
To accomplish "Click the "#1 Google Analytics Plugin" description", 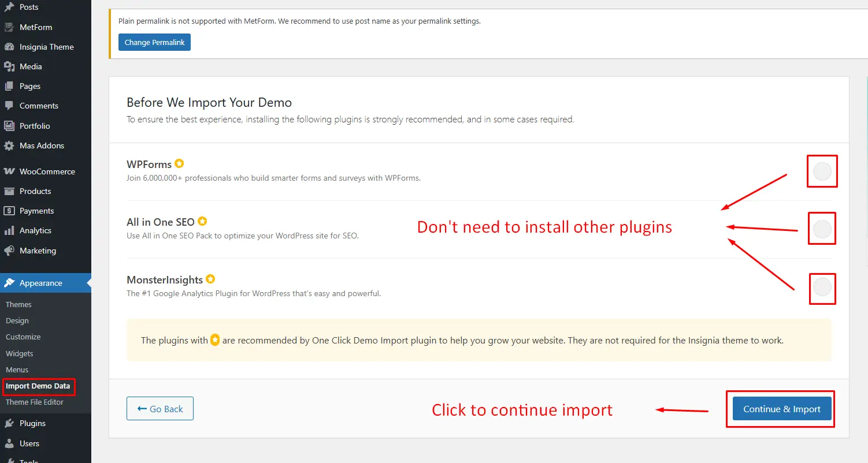I will click(x=254, y=293).
